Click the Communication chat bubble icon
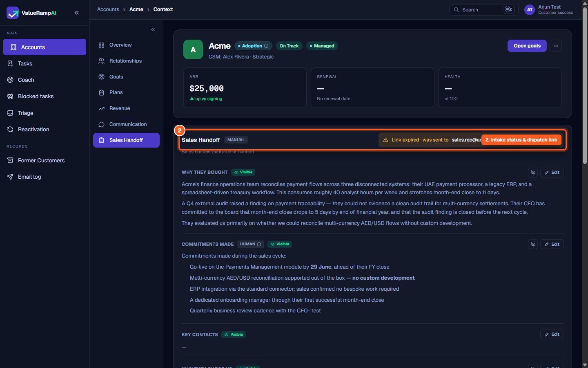Image resolution: width=588 pixels, height=368 pixels. coord(101,124)
